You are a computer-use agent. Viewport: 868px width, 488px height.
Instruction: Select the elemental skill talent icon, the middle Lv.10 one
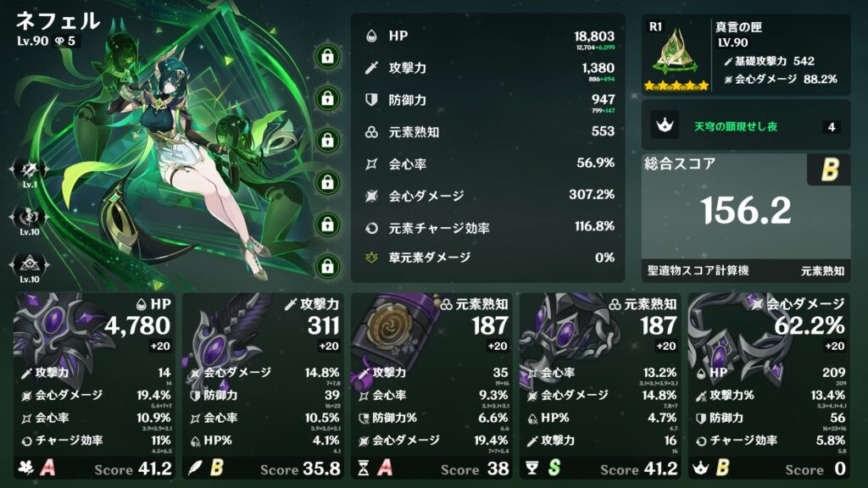pyautogui.click(x=30, y=216)
